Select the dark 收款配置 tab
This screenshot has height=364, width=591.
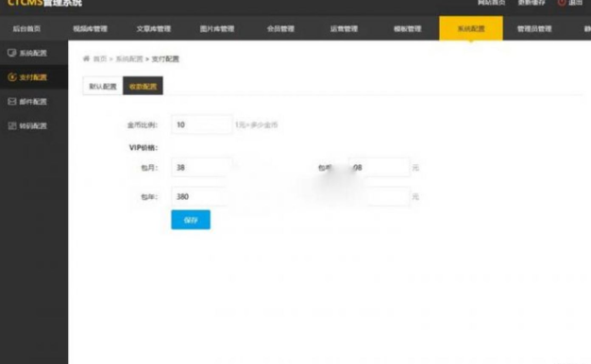pyautogui.click(x=143, y=86)
